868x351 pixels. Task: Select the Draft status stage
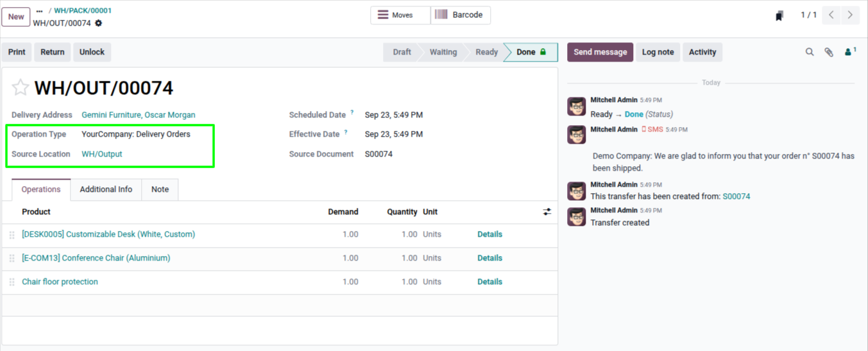[402, 52]
